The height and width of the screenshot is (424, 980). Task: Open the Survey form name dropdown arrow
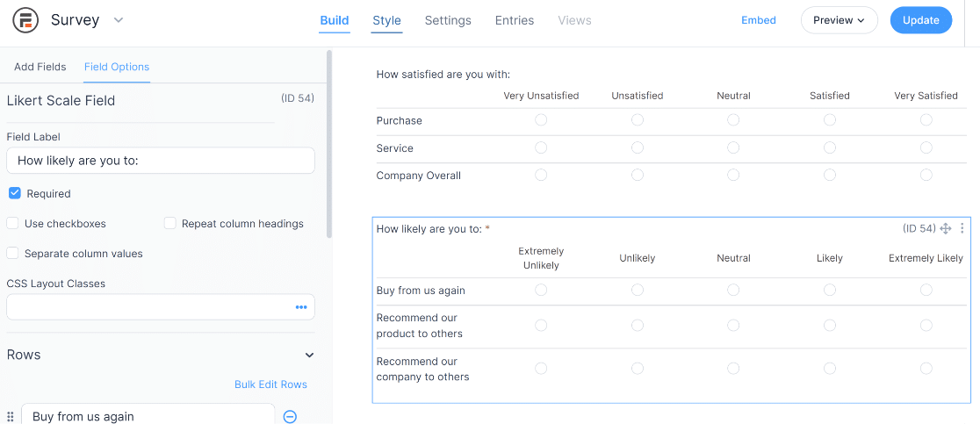(119, 20)
